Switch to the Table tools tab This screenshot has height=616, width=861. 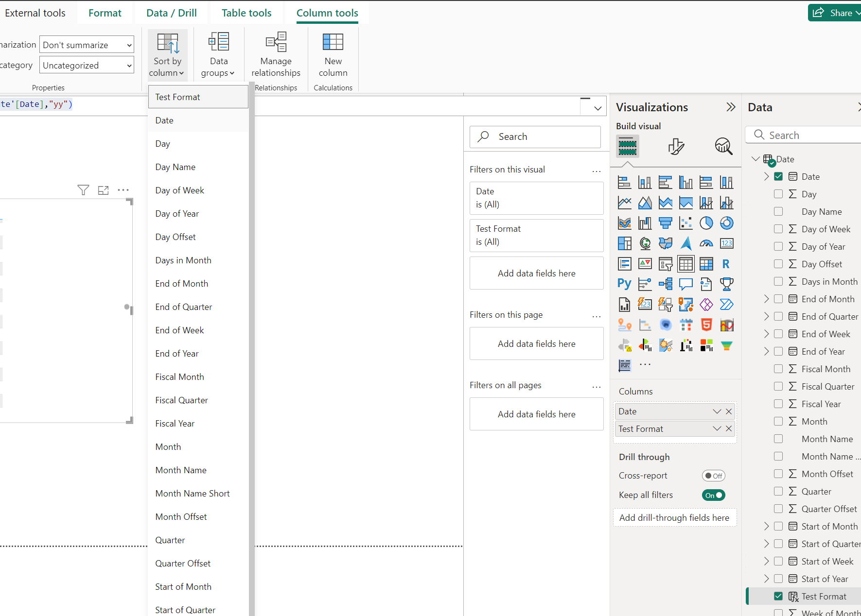(246, 13)
